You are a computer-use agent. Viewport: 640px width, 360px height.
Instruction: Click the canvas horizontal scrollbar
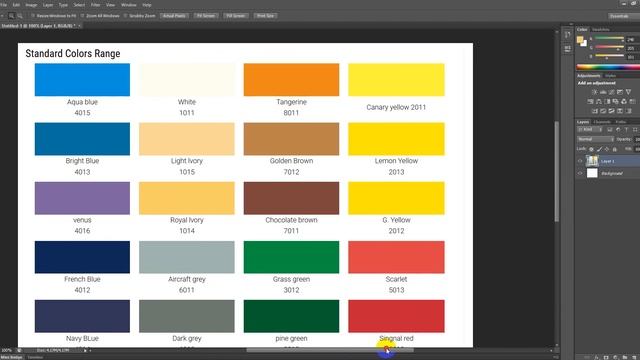click(x=330, y=350)
